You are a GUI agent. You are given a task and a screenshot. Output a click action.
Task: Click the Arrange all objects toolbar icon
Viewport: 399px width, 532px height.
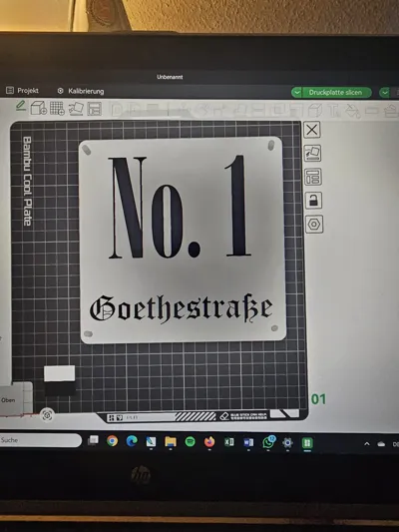pos(94,109)
